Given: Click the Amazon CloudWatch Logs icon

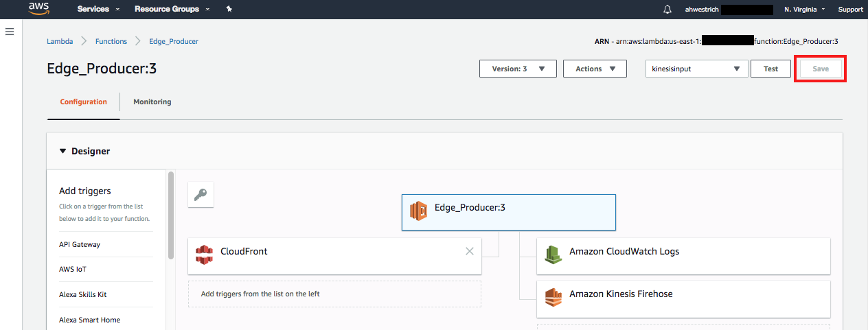Looking at the screenshot, I should [x=553, y=255].
